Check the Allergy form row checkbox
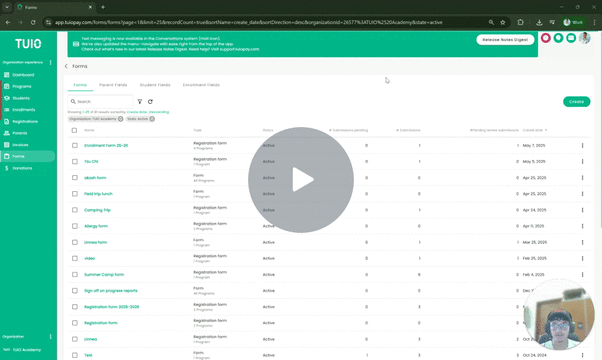 tap(74, 226)
